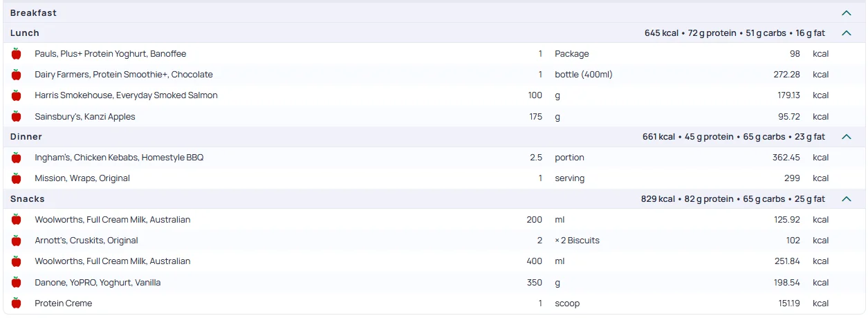Image resolution: width=868 pixels, height=318 pixels.
Task: Click the apple icon for Dairy Farmers Protein Smoothie
Action: pos(17,75)
